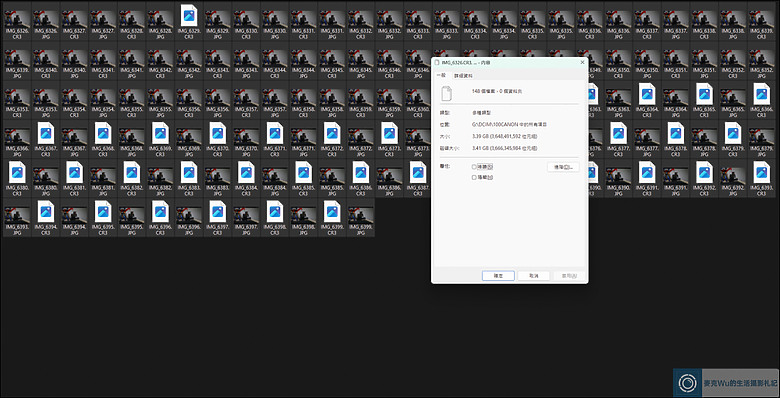Click the IMG_6384.CR3 file icon
780x398 pixels.
[x=246, y=172]
